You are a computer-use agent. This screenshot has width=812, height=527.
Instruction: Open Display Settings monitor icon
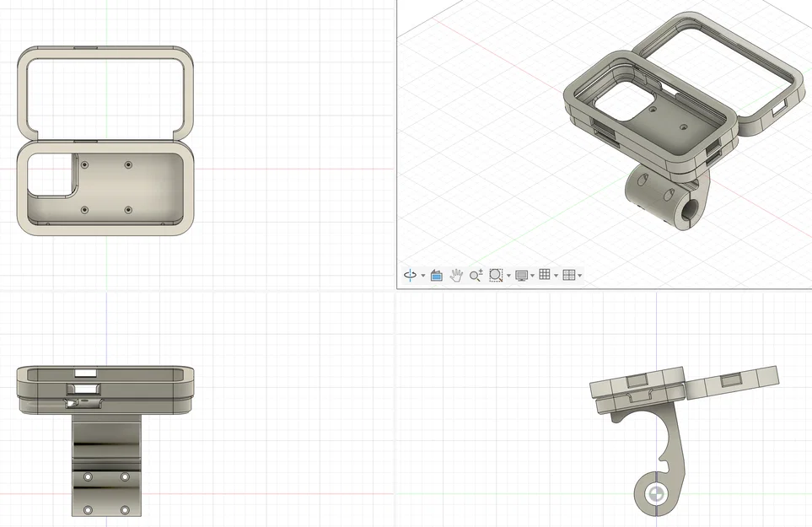click(521, 276)
